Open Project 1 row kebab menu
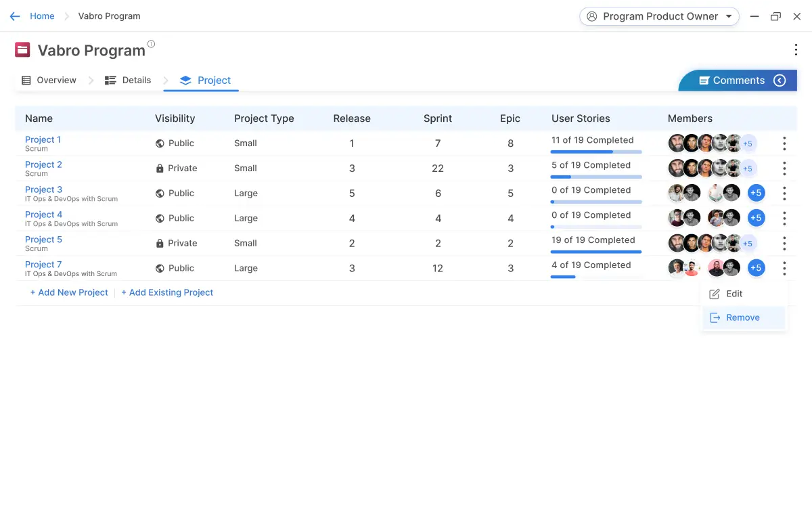812x515 pixels. (784, 143)
